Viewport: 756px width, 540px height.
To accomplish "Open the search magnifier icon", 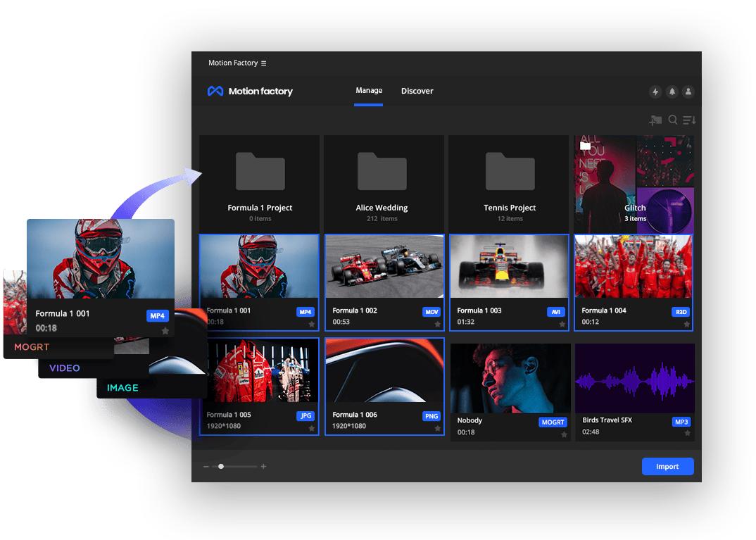I will coord(673,120).
